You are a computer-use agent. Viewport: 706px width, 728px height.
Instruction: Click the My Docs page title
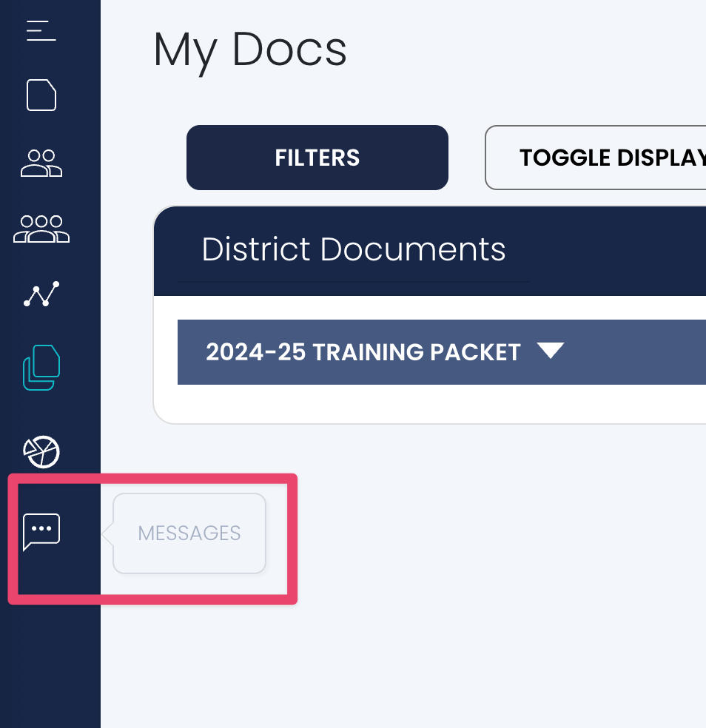point(250,50)
